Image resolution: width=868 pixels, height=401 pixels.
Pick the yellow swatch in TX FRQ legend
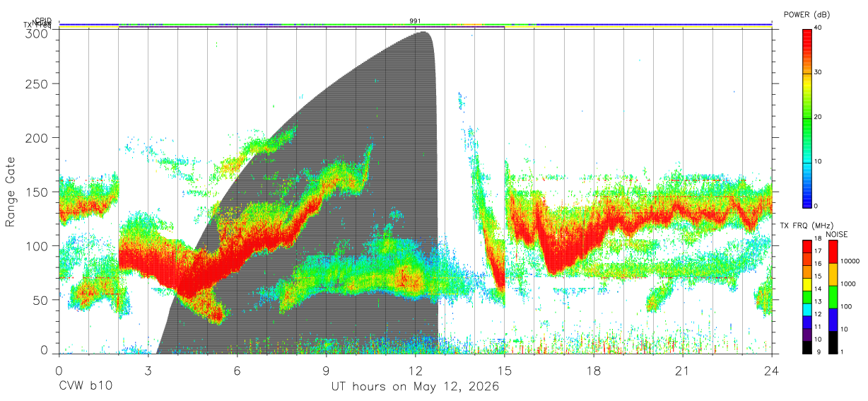[x=807, y=284]
